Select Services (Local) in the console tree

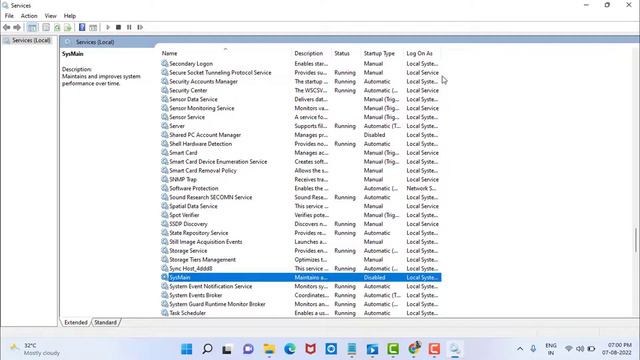tap(31, 40)
